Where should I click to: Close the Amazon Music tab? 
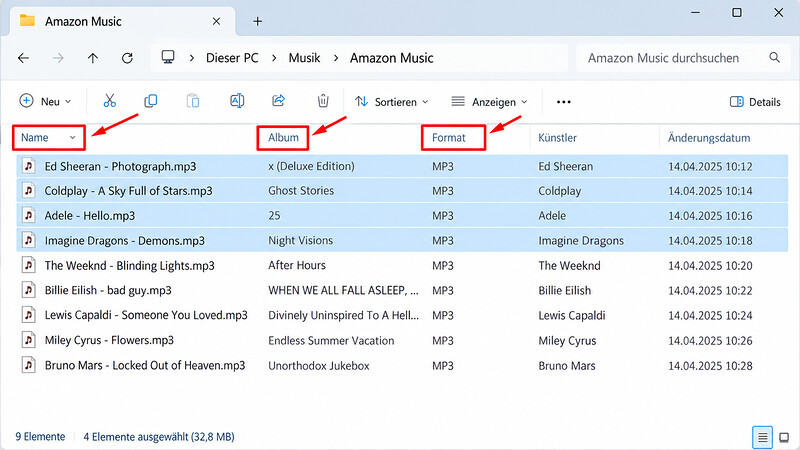(x=216, y=21)
